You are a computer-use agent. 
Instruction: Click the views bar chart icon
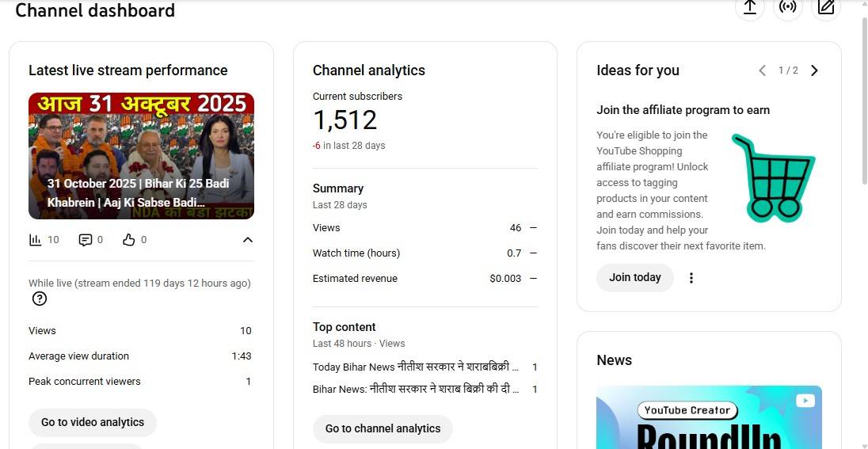tap(35, 240)
